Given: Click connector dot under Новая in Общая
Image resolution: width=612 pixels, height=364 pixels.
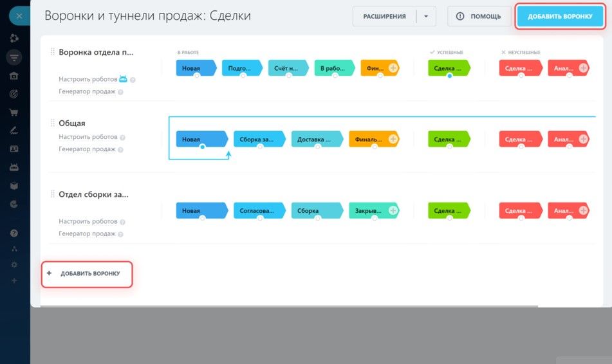Looking at the screenshot, I should click(x=202, y=147).
